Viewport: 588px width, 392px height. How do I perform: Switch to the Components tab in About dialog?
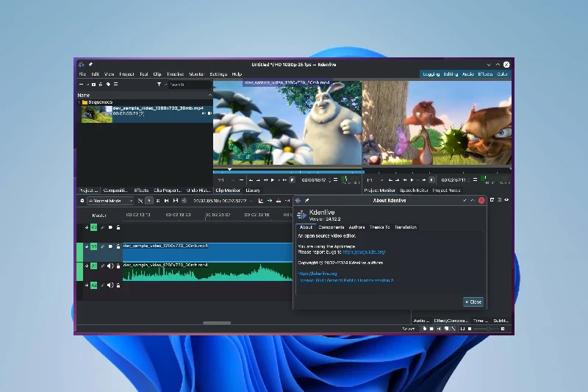tap(331, 227)
